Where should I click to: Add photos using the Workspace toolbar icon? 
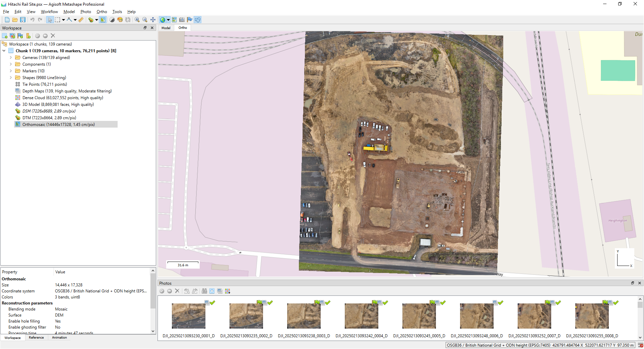[x=12, y=36]
